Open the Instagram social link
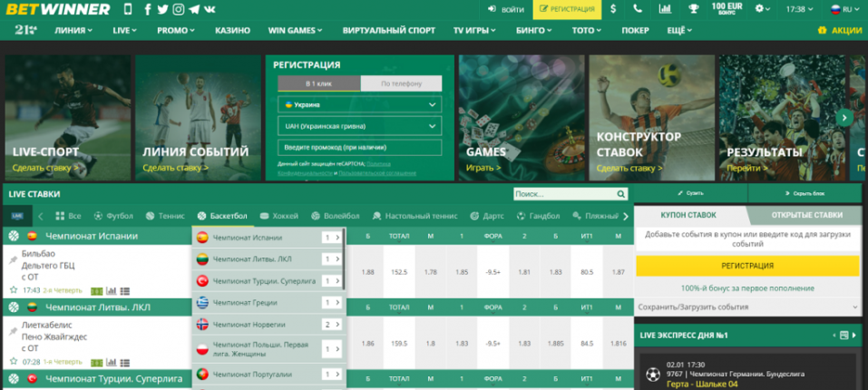 click(179, 9)
